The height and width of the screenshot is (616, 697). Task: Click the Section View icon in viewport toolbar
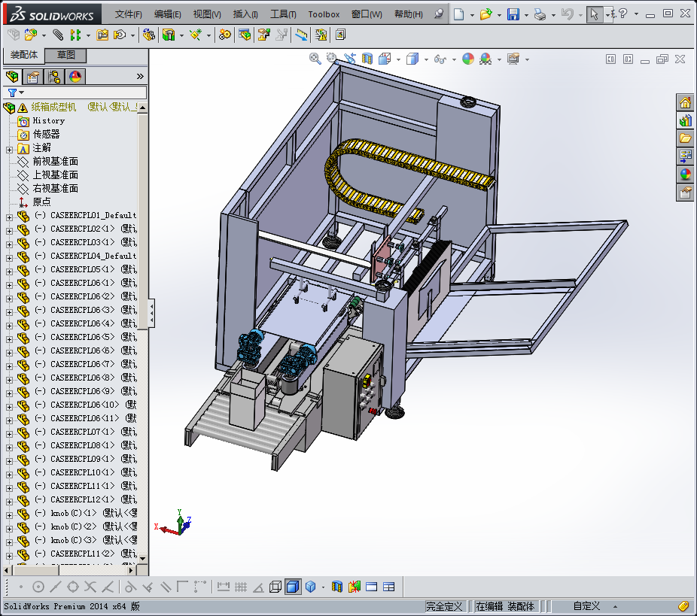[367, 59]
